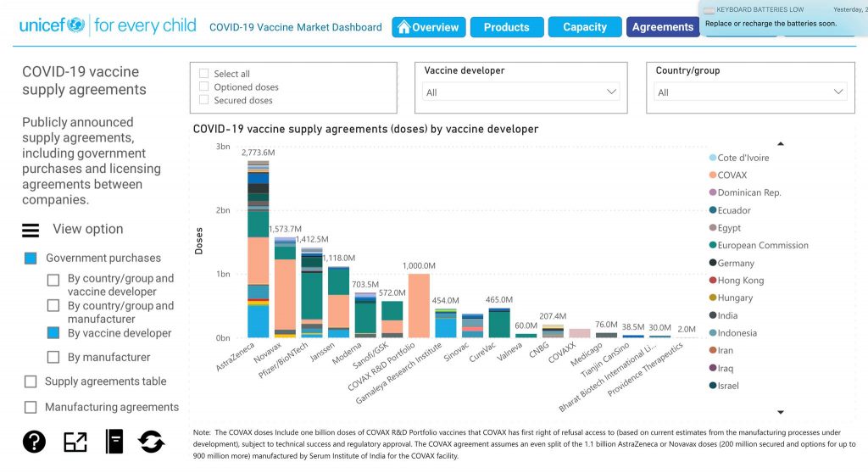
Task: Click keyboard icon in battery notification
Action: point(709,10)
